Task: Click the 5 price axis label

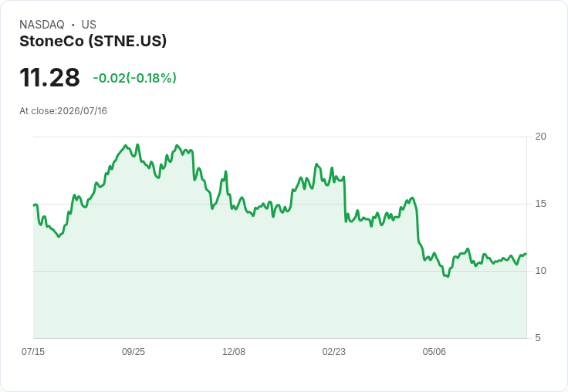Action: point(538,338)
